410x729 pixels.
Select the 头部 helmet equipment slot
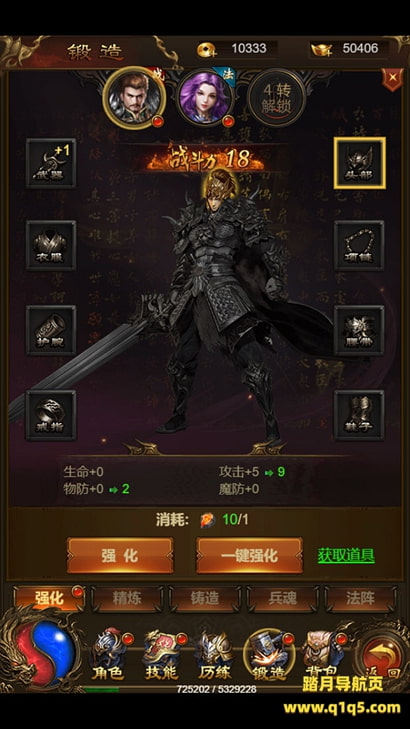click(x=359, y=163)
